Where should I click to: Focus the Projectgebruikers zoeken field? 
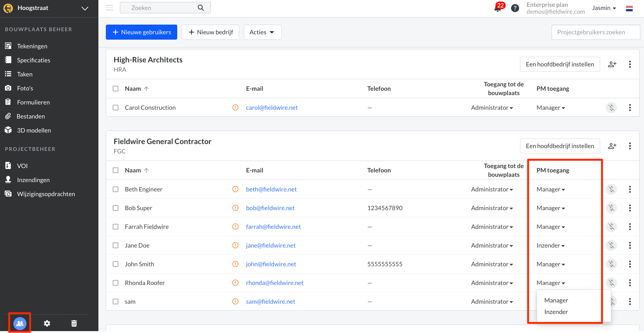tap(595, 32)
